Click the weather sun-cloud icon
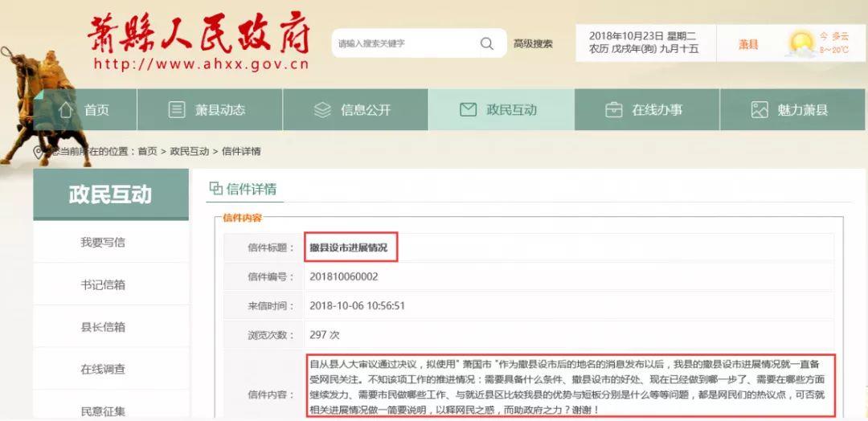868x421 pixels. (801, 43)
